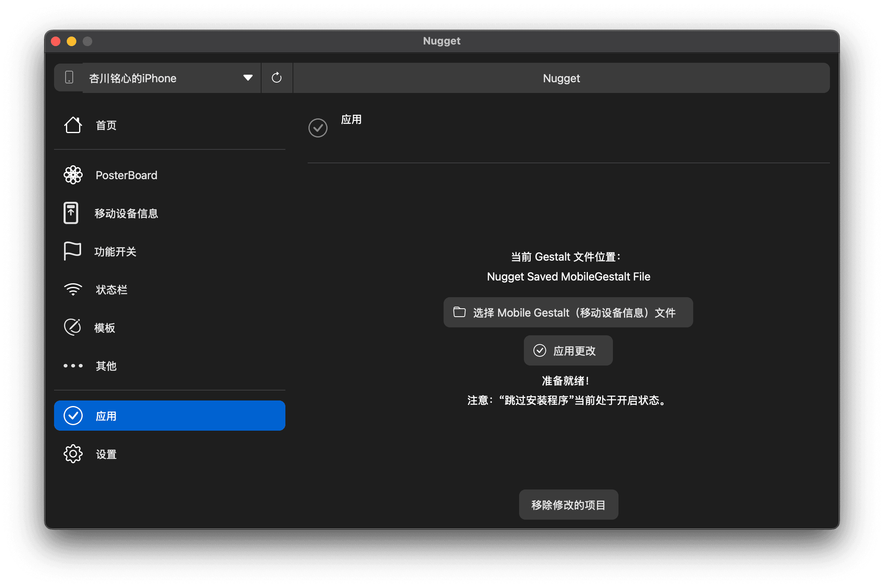
Task: Refresh the connected device list
Action: pyautogui.click(x=277, y=78)
